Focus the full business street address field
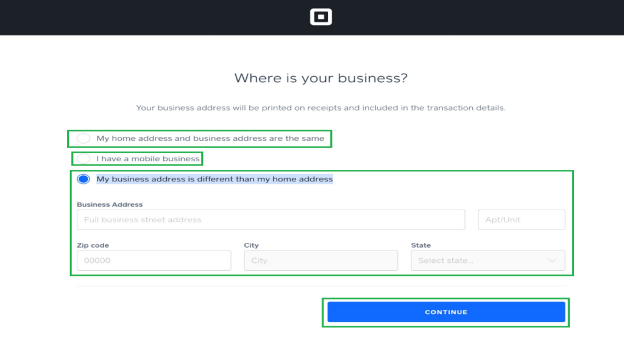Viewport: 624px width, 364px height. tap(271, 220)
